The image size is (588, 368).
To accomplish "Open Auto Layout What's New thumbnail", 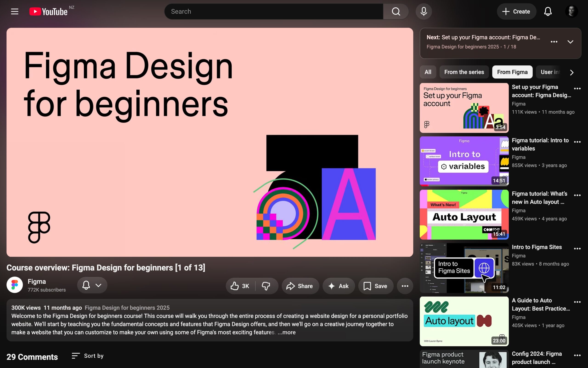I will tap(464, 214).
